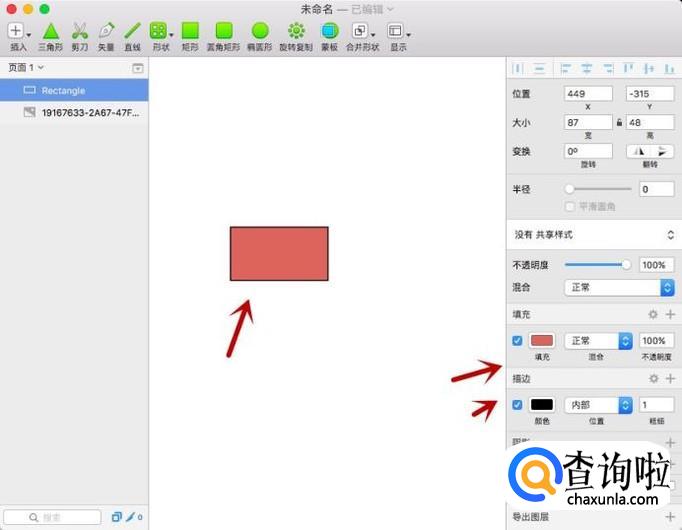Image resolution: width=682 pixels, height=530 pixels.
Task: Click the layer search field
Action: tap(53, 517)
